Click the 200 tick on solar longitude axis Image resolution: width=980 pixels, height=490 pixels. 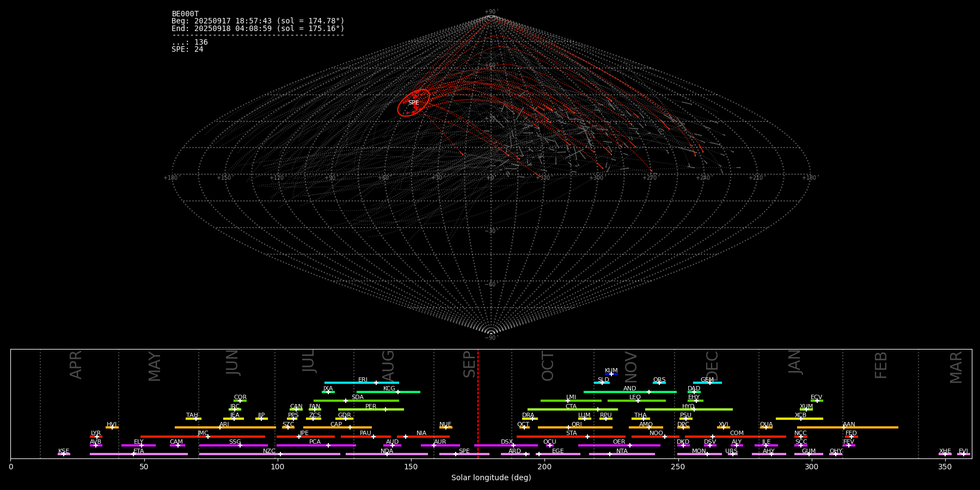[544, 467]
